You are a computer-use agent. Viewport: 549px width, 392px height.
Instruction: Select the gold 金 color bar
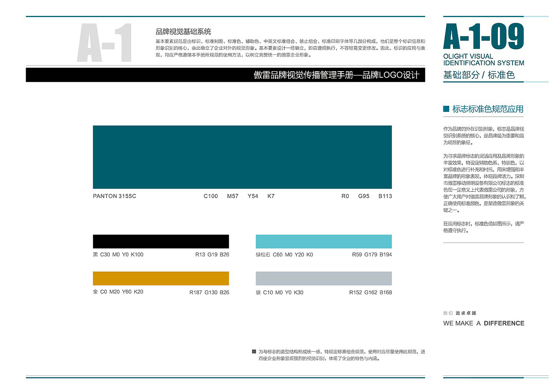pos(161,278)
